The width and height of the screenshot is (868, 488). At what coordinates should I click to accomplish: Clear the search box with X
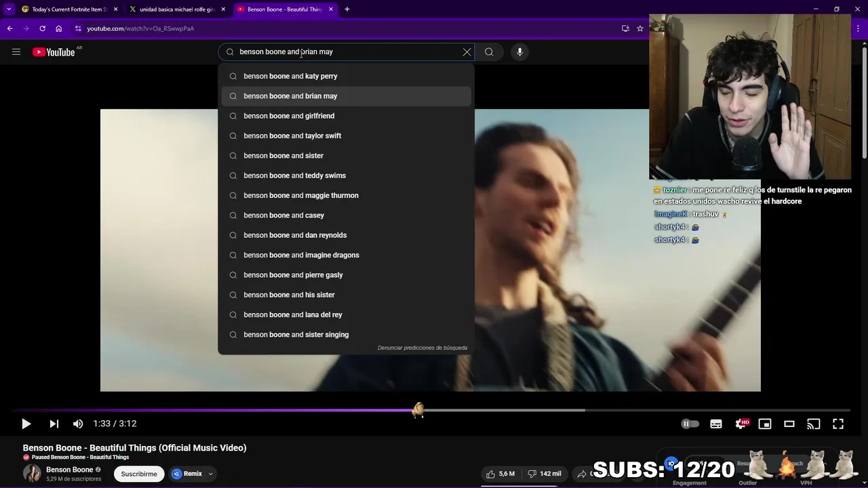467,52
